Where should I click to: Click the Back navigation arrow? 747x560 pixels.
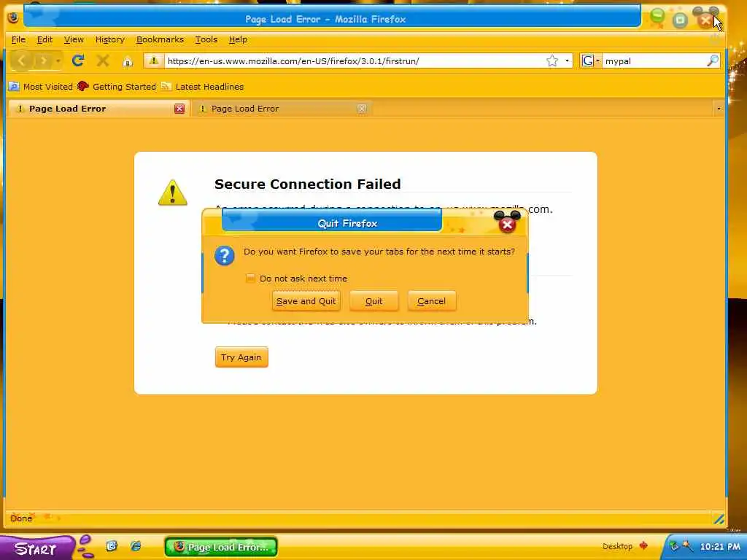(21, 61)
